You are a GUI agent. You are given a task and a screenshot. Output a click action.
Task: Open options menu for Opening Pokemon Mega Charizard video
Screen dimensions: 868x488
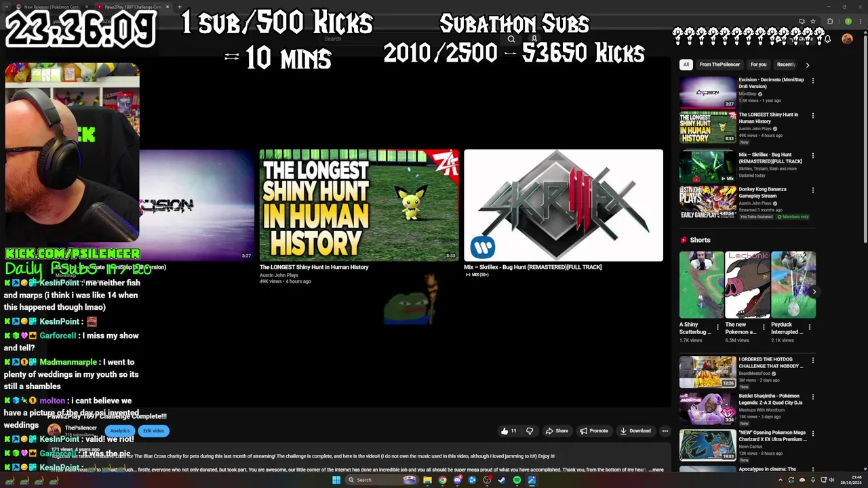pyautogui.click(x=812, y=433)
